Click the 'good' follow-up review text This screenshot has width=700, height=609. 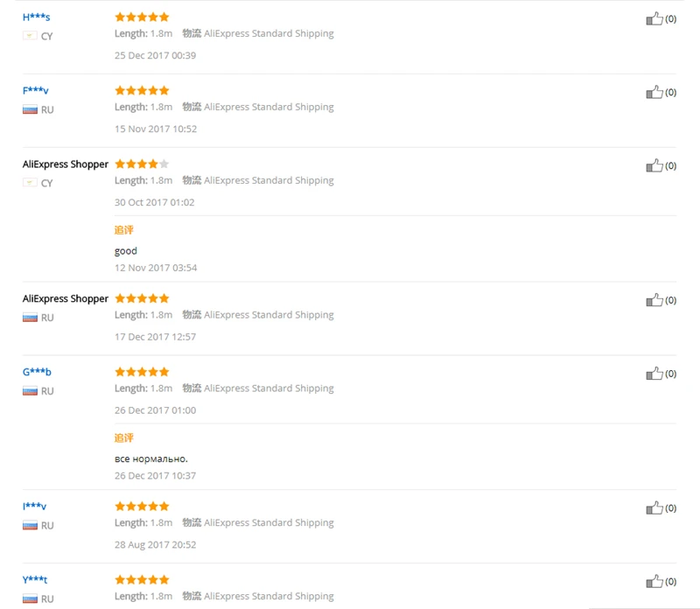(x=126, y=251)
